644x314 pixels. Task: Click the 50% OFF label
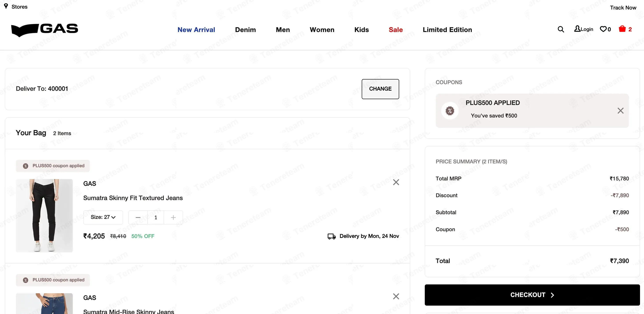[x=143, y=236]
